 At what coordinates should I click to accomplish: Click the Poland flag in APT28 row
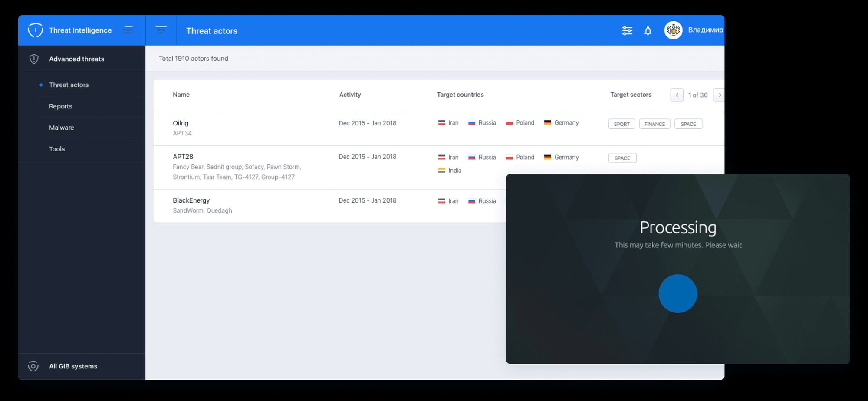click(510, 157)
